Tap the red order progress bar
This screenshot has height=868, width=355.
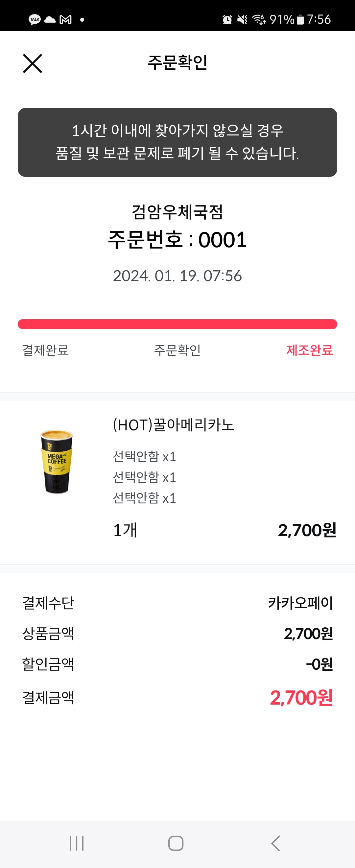point(177,324)
